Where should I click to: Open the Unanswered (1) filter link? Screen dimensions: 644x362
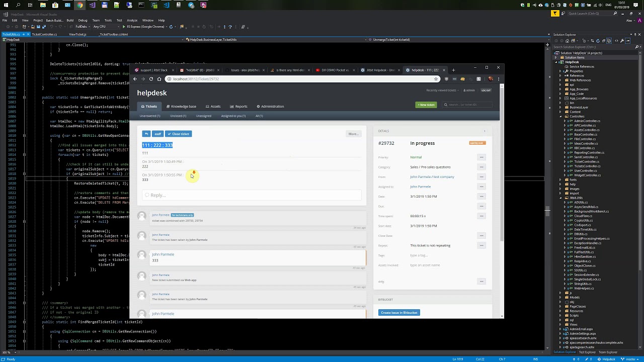(x=150, y=116)
